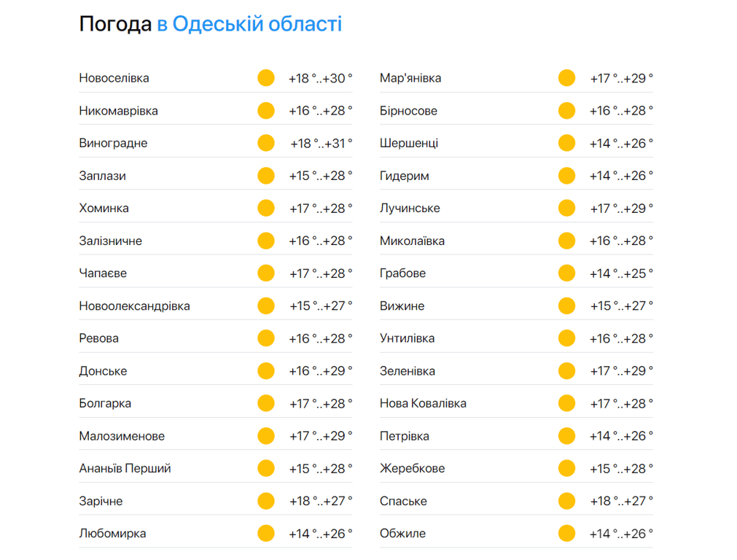Image resolution: width=737 pixels, height=560 pixels.
Task: Click the sun icon next to Обжиле
Action: pyautogui.click(x=566, y=533)
